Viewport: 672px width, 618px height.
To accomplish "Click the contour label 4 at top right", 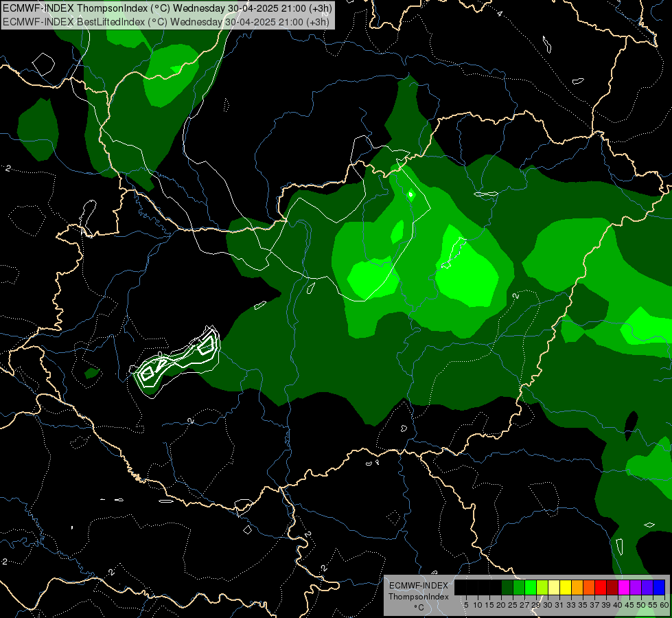I will click(x=500, y=14).
